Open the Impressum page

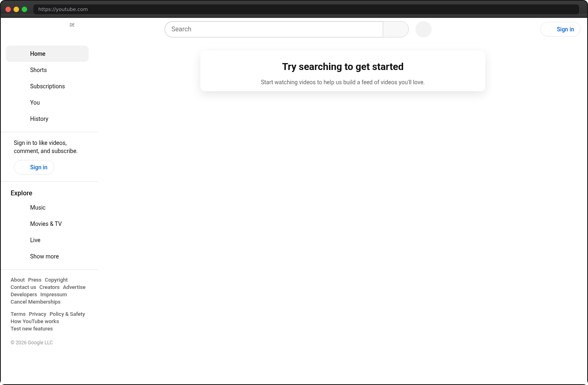tap(53, 294)
